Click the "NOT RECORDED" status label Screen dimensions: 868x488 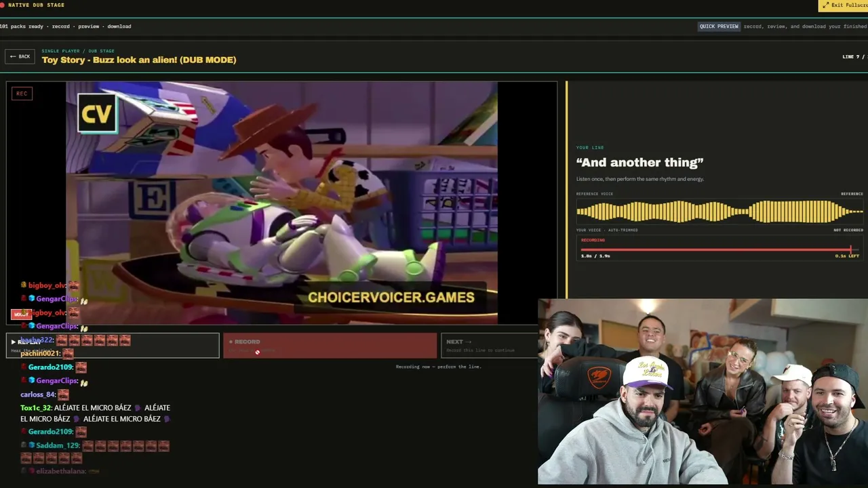848,230
